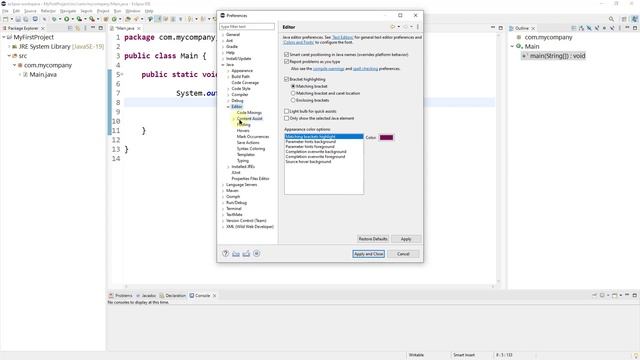Open the Window menu
The width and height of the screenshot is (640, 360).
133,11
